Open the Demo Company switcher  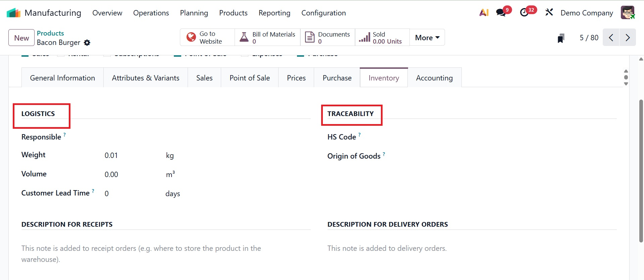[x=587, y=13]
